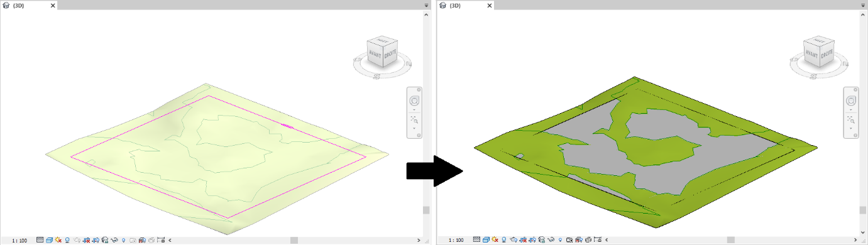Activate zoom tool in left navigation bar
The image size is (868, 245).
(414, 119)
